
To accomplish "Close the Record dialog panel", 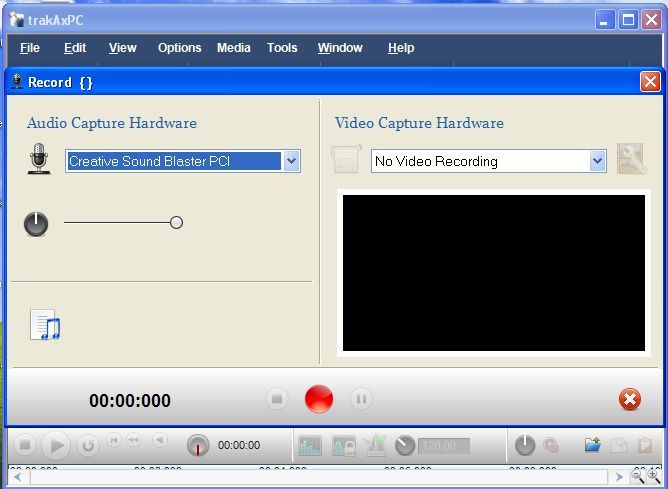I will [x=650, y=82].
